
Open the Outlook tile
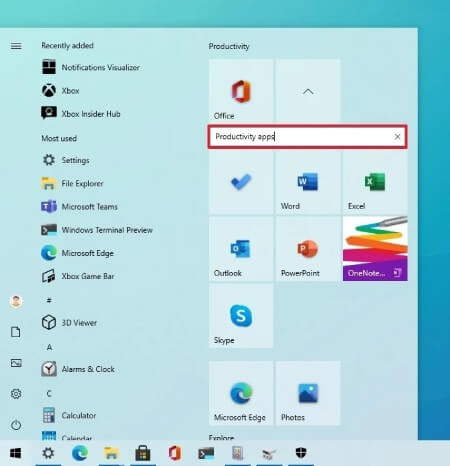(x=241, y=249)
